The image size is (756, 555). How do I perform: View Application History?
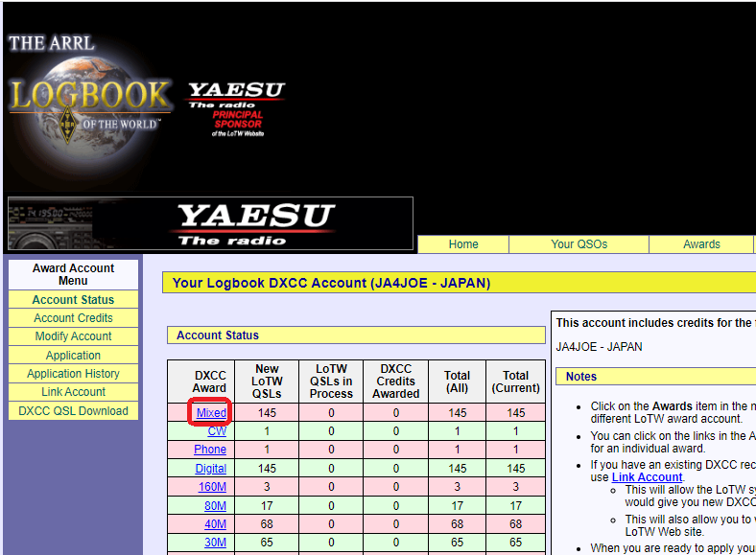pos(73,374)
